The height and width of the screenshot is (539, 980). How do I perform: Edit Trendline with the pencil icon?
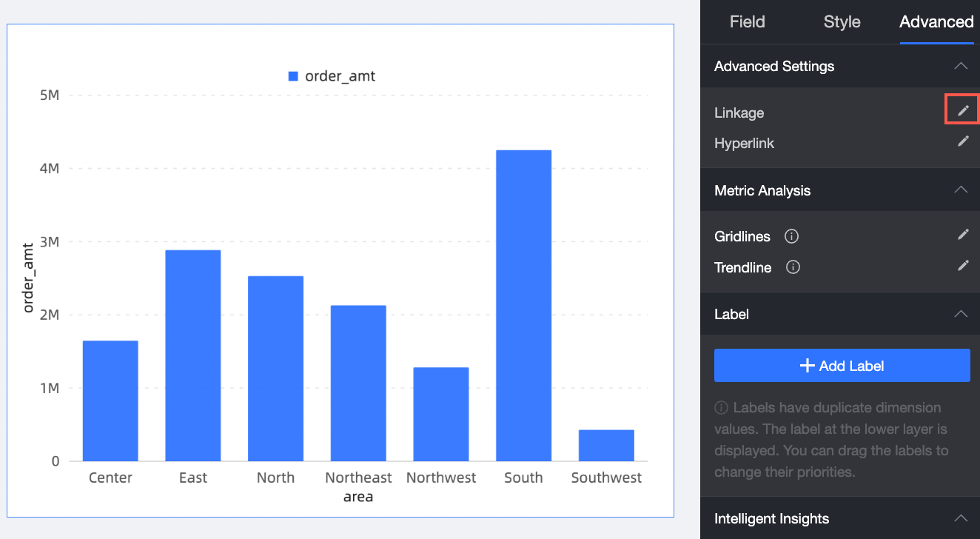pyautogui.click(x=962, y=266)
